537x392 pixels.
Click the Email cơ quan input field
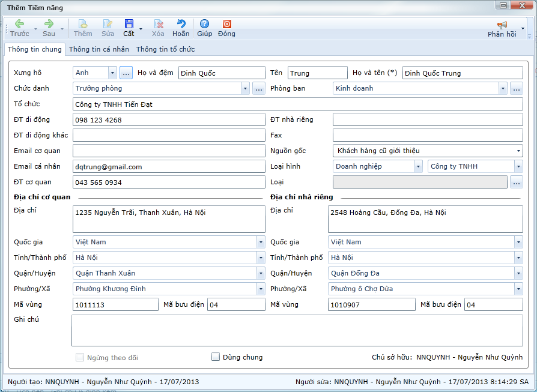point(168,151)
